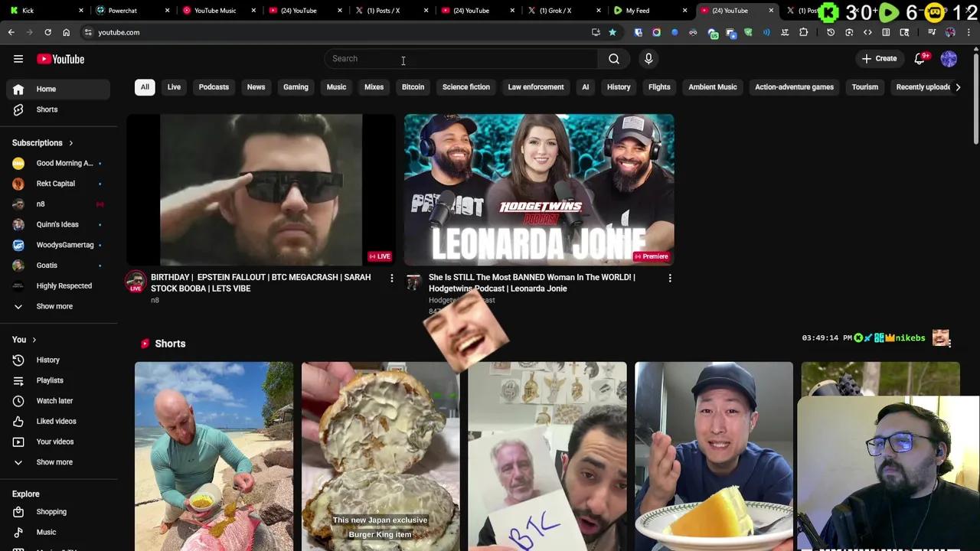
Task: Click the YouTube logo
Action: 60,59
